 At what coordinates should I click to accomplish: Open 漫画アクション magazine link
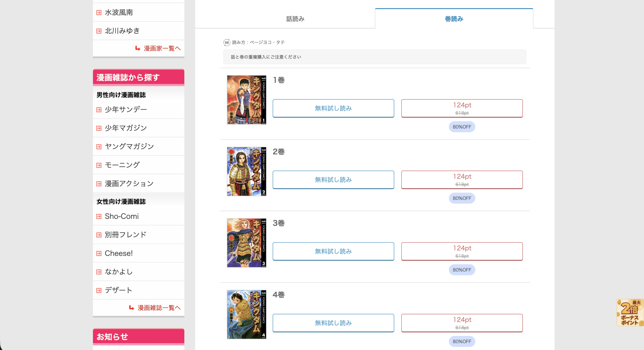coord(129,184)
